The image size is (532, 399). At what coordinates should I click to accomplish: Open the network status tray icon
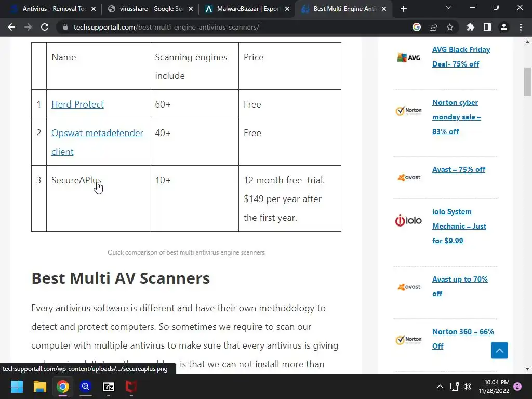click(454, 387)
